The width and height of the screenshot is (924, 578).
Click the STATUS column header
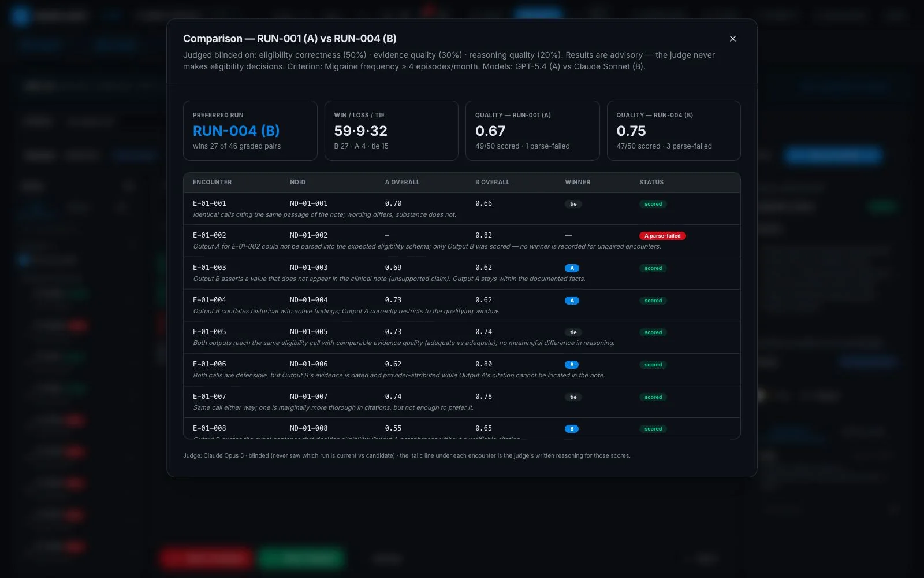tap(651, 182)
